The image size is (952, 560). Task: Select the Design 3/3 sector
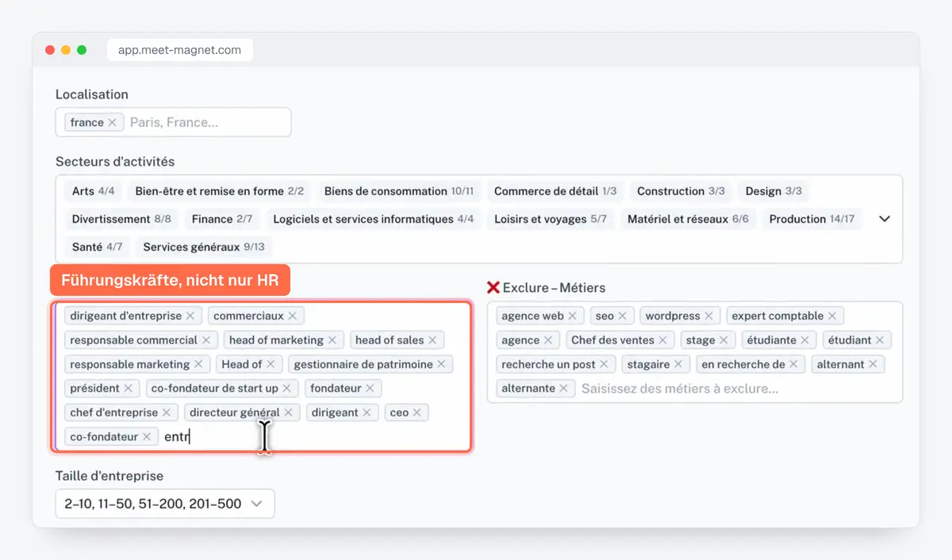(x=773, y=191)
